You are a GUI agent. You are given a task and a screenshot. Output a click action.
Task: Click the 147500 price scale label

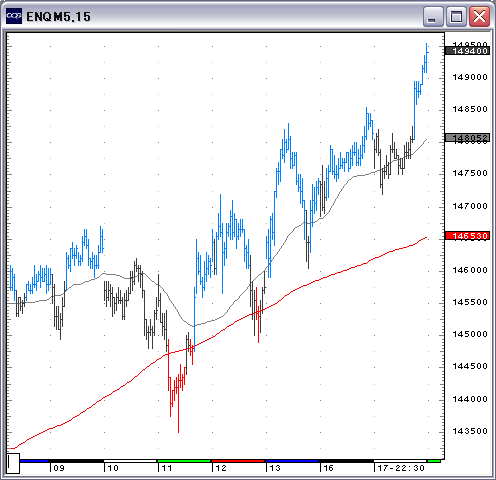(x=470, y=173)
